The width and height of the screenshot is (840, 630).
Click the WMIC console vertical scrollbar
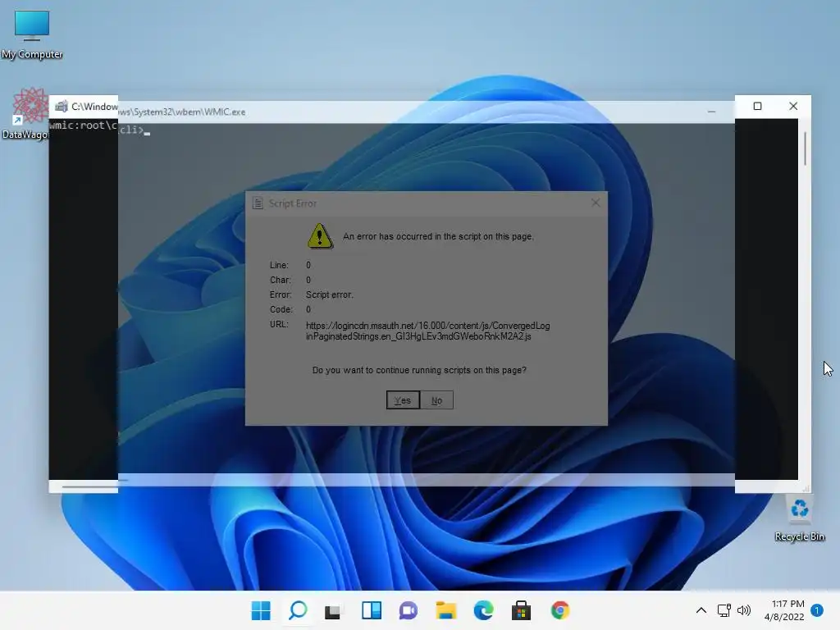coord(805,148)
